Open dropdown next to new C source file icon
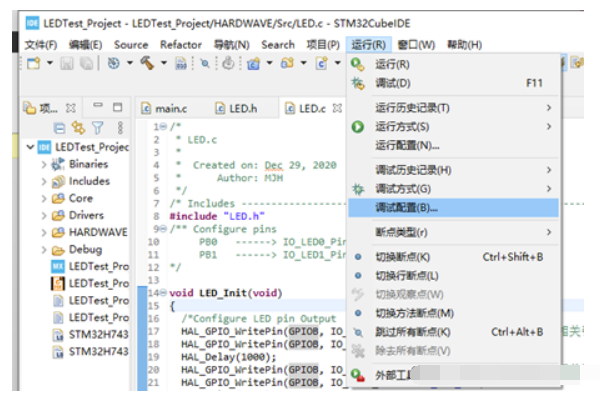604x415 pixels. (337, 63)
